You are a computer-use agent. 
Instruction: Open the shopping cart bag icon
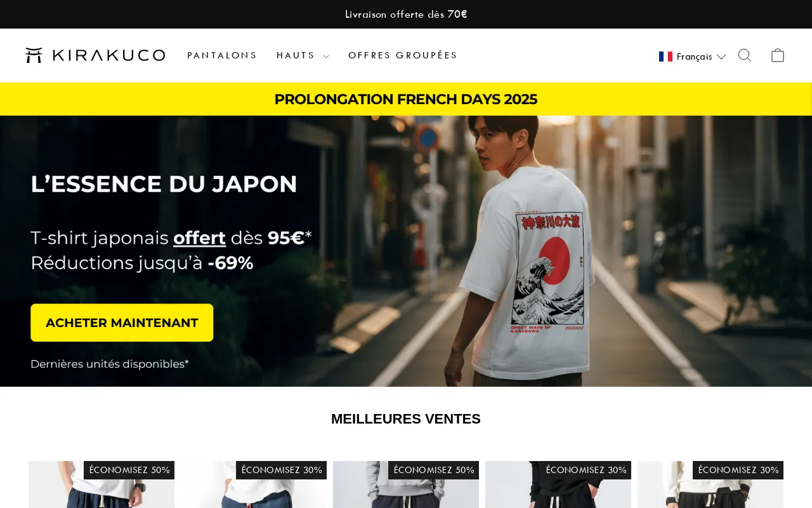click(x=778, y=55)
